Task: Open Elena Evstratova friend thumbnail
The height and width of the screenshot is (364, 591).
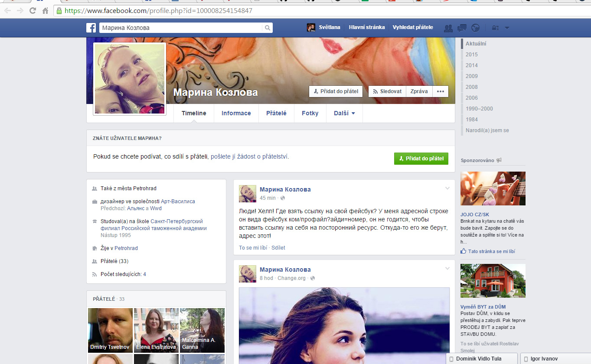Action: click(x=156, y=330)
